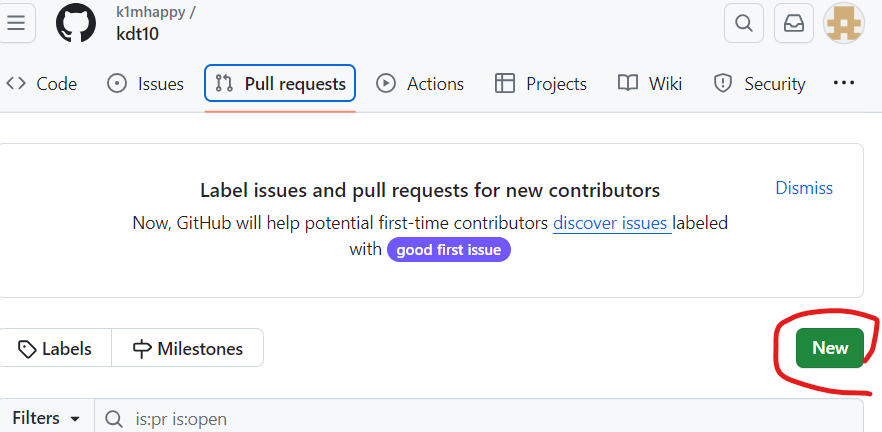Open the Security tab
Image resolution: width=882 pixels, height=432 pixels.
point(759,84)
